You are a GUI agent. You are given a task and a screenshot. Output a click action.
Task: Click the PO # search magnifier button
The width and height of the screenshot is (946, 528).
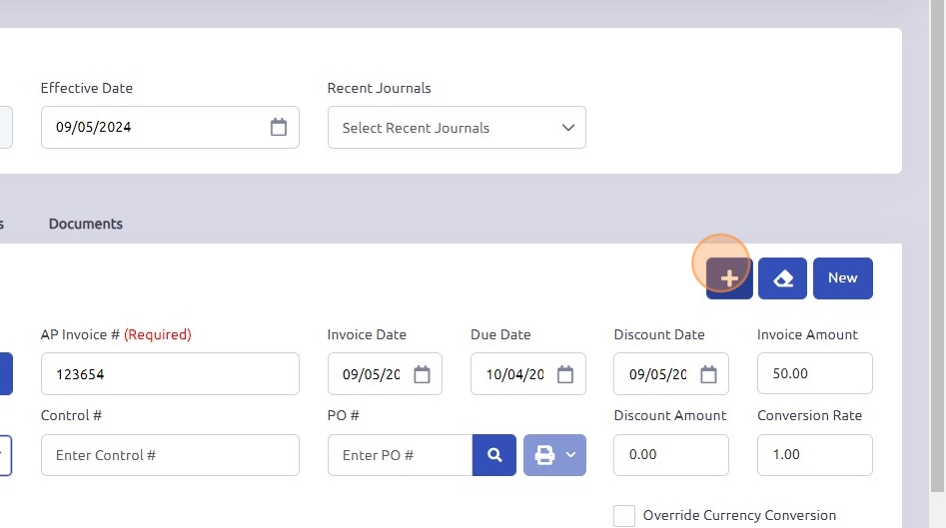[x=494, y=455]
